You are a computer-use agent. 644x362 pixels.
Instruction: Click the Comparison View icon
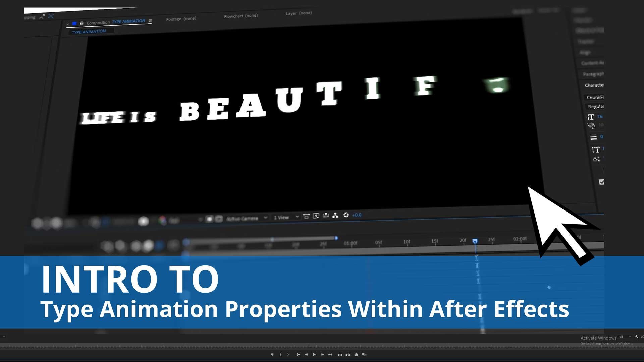pos(364,354)
